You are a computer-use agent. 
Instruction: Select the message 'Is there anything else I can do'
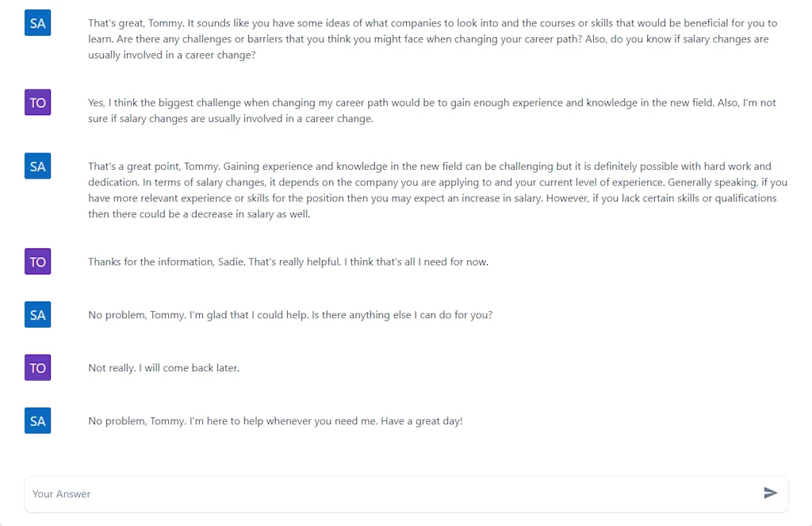(289, 314)
